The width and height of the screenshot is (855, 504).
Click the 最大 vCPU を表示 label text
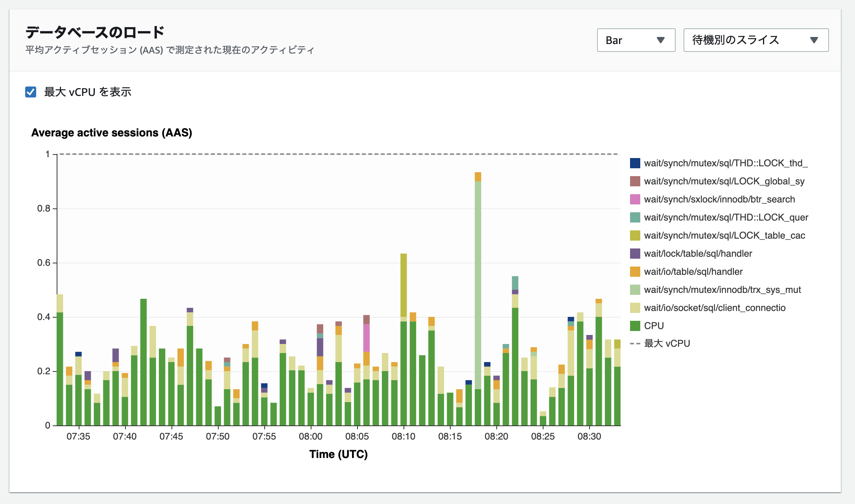(x=87, y=92)
